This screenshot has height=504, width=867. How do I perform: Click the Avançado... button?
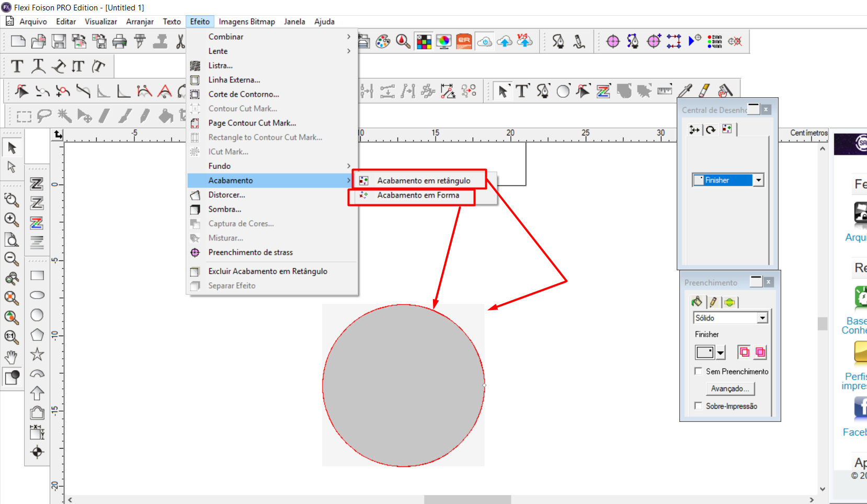pos(730,388)
